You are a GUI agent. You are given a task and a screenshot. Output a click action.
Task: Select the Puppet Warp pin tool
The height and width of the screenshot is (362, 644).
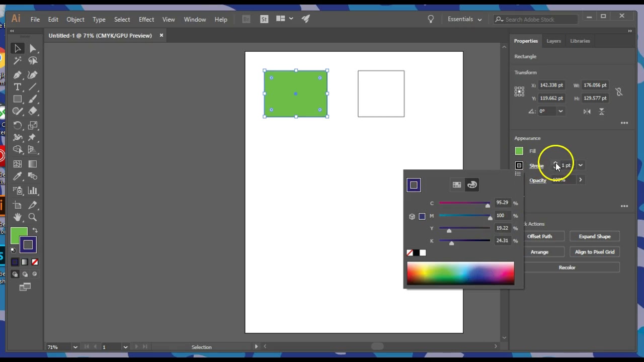click(x=33, y=137)
